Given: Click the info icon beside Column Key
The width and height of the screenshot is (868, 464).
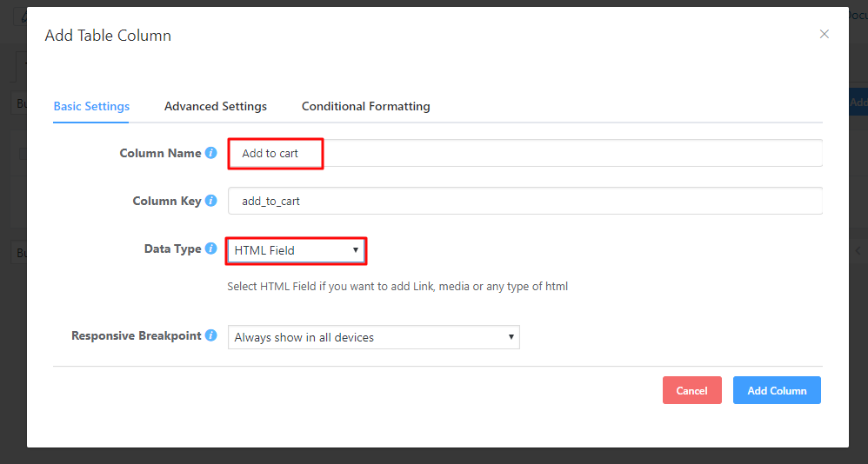Looking at the screenshot, I should [x=210, y=201].
